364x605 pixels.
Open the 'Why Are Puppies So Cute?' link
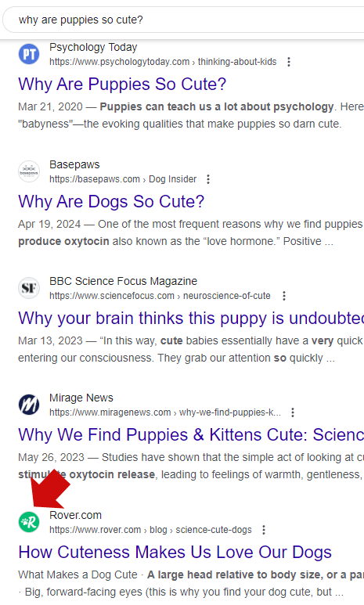click(122, 84)
